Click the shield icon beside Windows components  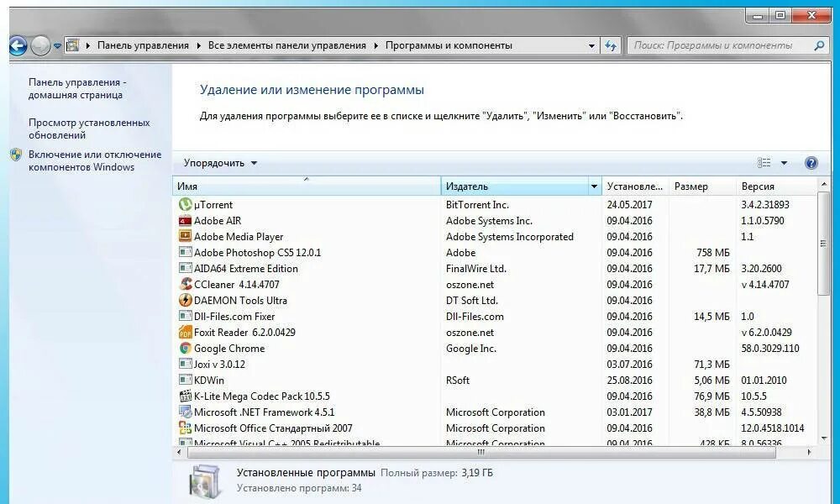click(x=16, y=155)
